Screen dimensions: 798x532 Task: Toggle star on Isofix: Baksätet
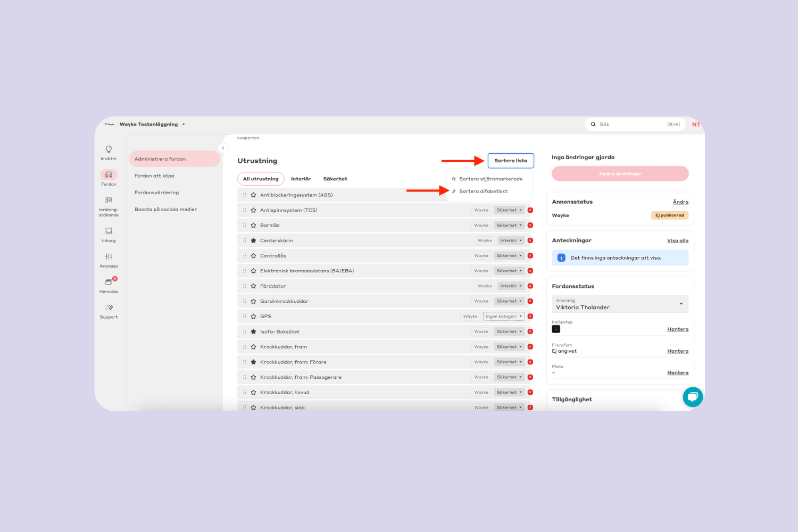[254, 331]
